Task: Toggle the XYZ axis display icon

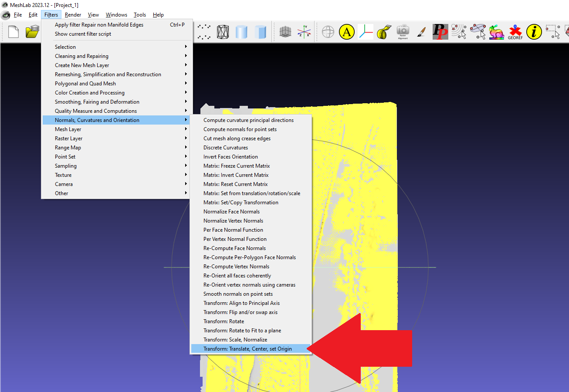Action: [x=304, y=32]
